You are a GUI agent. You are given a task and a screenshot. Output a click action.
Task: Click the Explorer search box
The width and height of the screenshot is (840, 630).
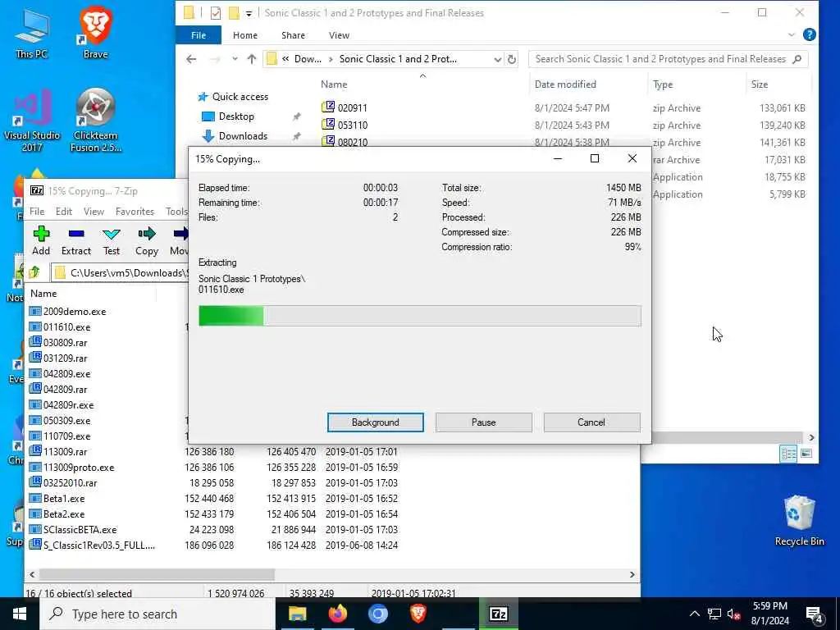coord(668,59)
